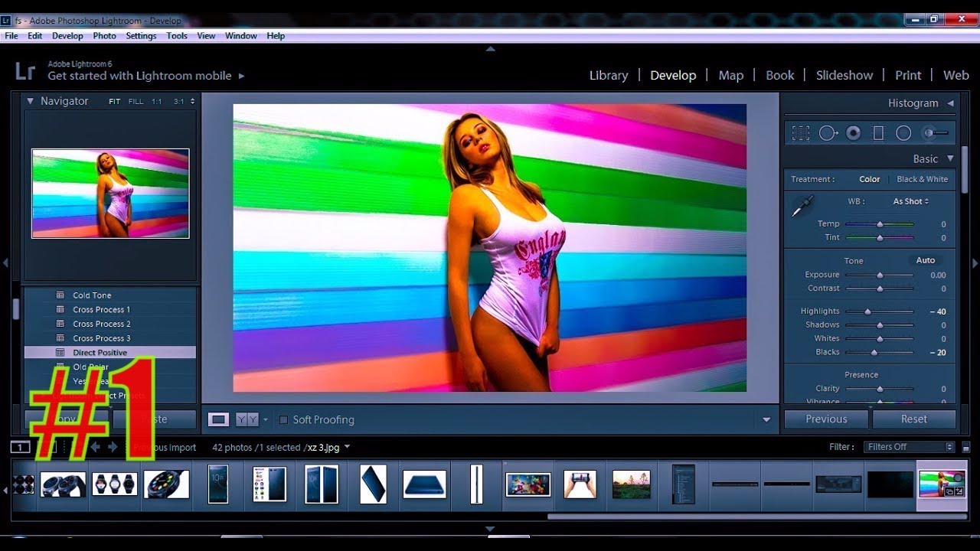Click the crop badge on the selected thumbnail
This screenshot has height=551, width=980.
pyautogui.click(x=950, y=492)
